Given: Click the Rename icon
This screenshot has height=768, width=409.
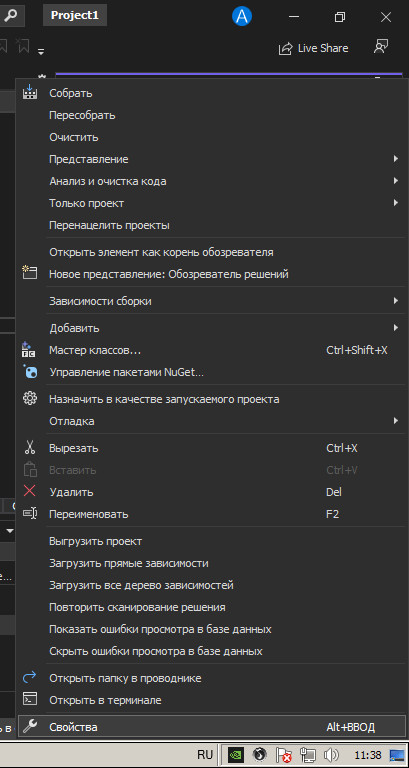Looking at the screenshot, I should tap(30, 514).
